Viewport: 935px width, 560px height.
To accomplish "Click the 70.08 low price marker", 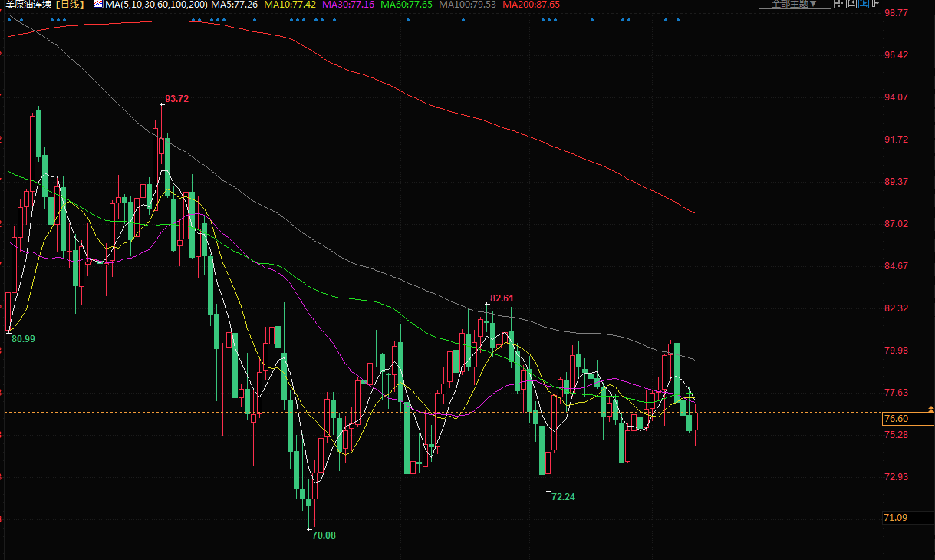I will [x=324, y=535].
